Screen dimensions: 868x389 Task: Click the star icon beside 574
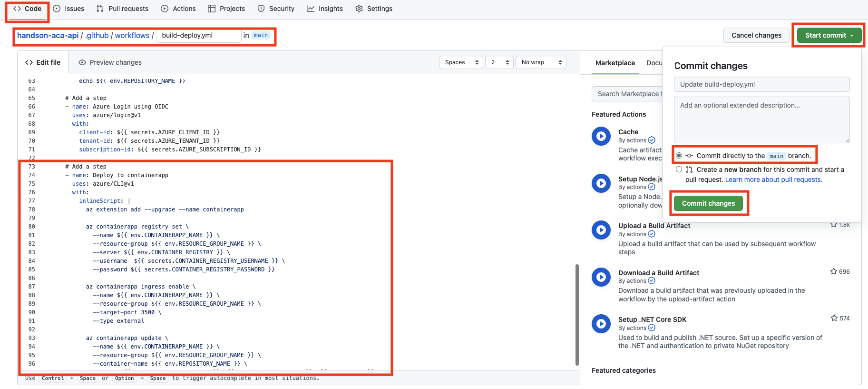click(x=834, y=318)
